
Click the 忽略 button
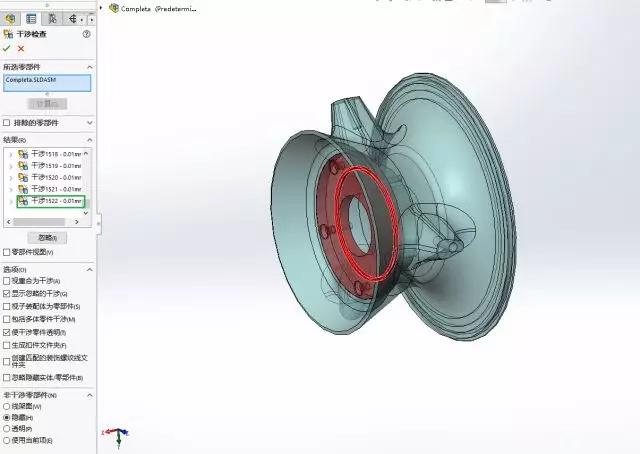point(47,238)
